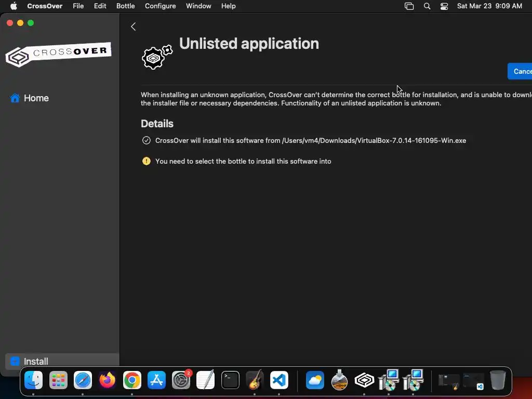Click the blue Home house icon
Viewport: 532px width, 399px height.
(x=15, y=98)
